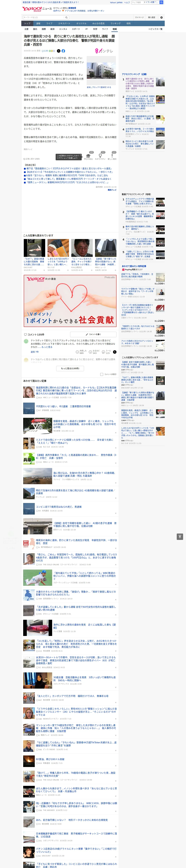The height and width of the screenshot is (868, 186).
Task: Select the 国内 category
Action: coord(35,29)
